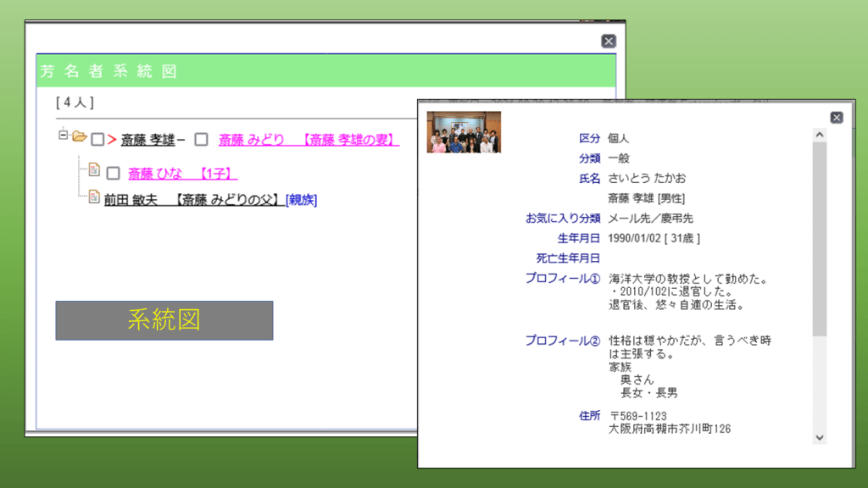
Task: Click the document icon next to 斎藤 ひな
Action: [94, 170]
